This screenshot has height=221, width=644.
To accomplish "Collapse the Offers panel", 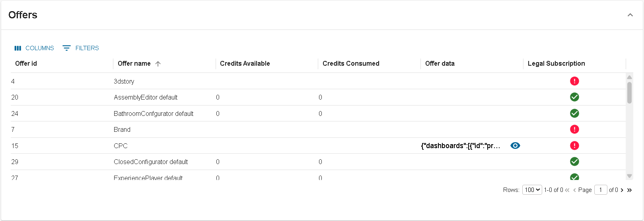I will (630, 15).
